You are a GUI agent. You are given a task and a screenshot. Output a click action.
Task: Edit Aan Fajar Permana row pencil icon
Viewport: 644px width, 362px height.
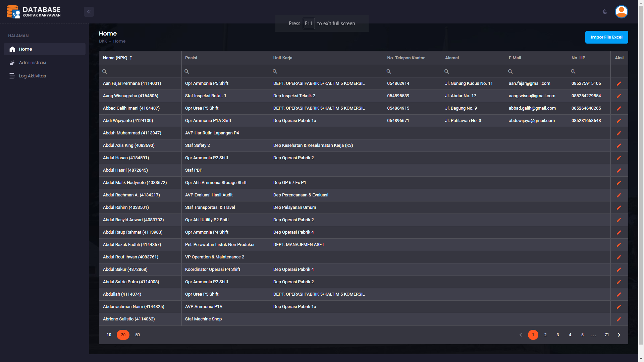pyautogui.click(x=619, y=84)
